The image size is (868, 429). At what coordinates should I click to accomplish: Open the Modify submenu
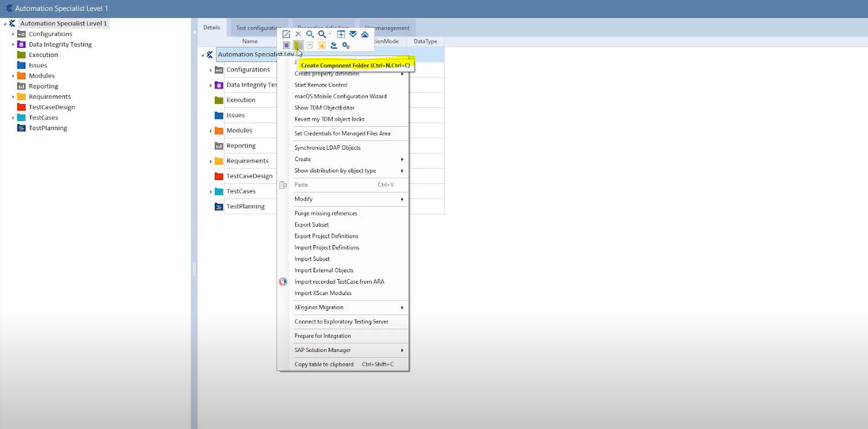tap(349, 199)
